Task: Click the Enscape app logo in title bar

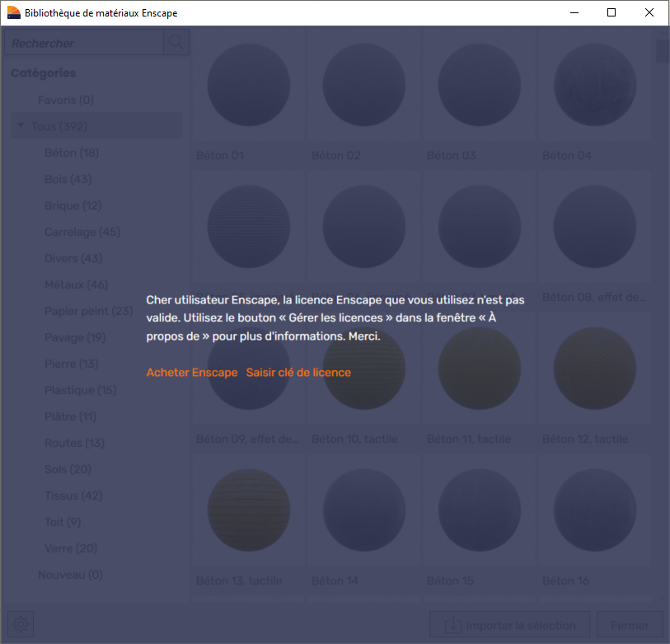Action: 14,13
